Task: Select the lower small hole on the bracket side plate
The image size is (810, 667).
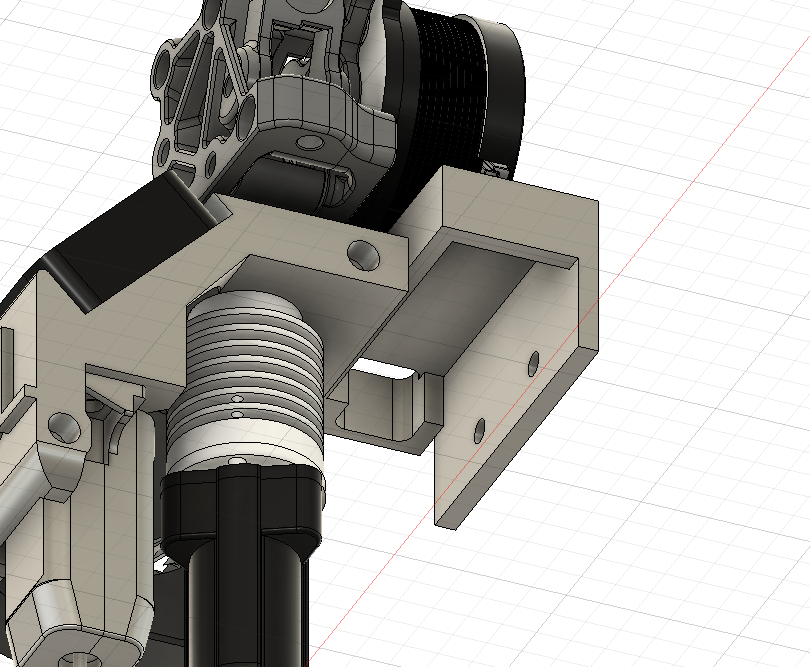Action: [479, 430]
